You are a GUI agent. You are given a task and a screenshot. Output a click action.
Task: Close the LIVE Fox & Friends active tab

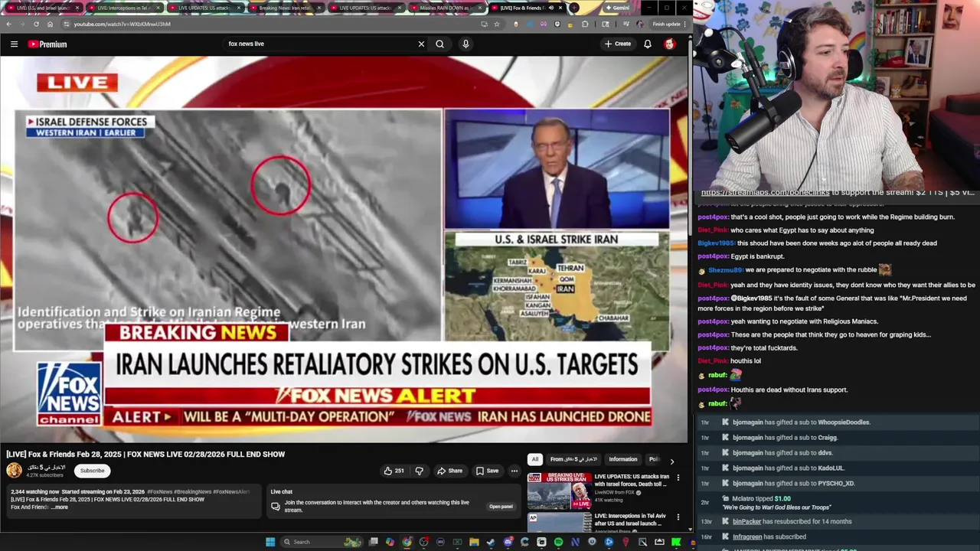click(560, 8)
